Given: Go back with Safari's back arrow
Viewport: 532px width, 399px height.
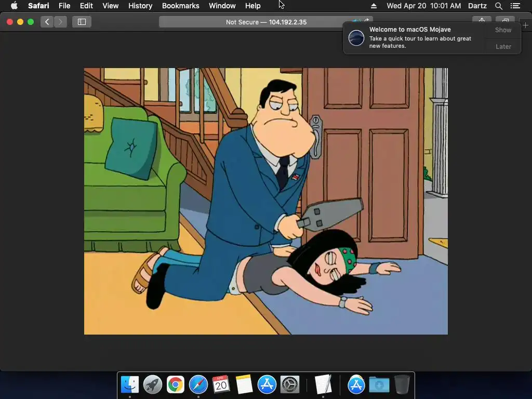Looking at the screenshot, I should (47, 22).
